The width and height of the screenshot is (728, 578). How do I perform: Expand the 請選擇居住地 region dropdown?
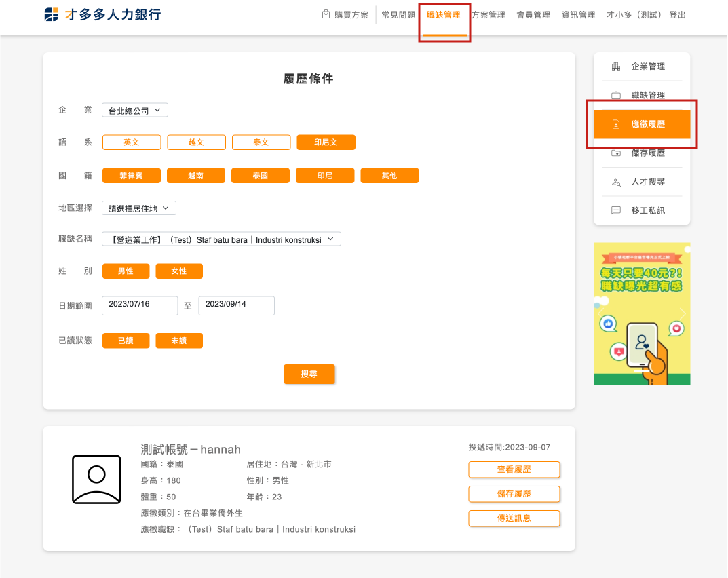point(139,208)
